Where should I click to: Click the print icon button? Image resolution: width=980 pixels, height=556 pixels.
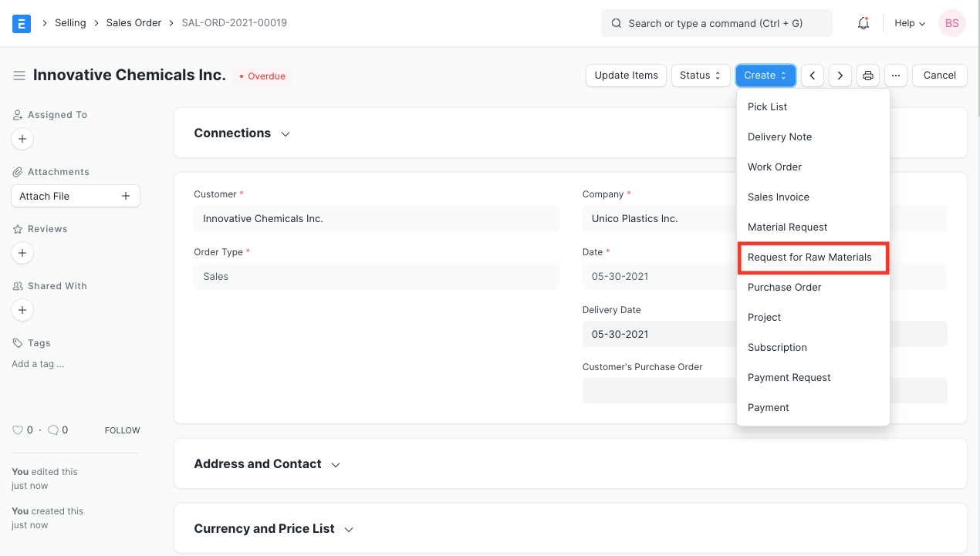(868, 76)
